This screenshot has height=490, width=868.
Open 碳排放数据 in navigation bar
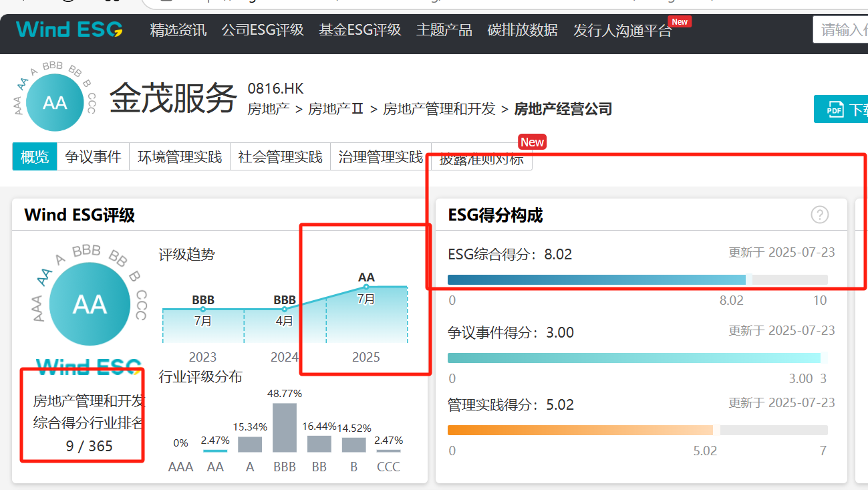(x=523, y=30)
